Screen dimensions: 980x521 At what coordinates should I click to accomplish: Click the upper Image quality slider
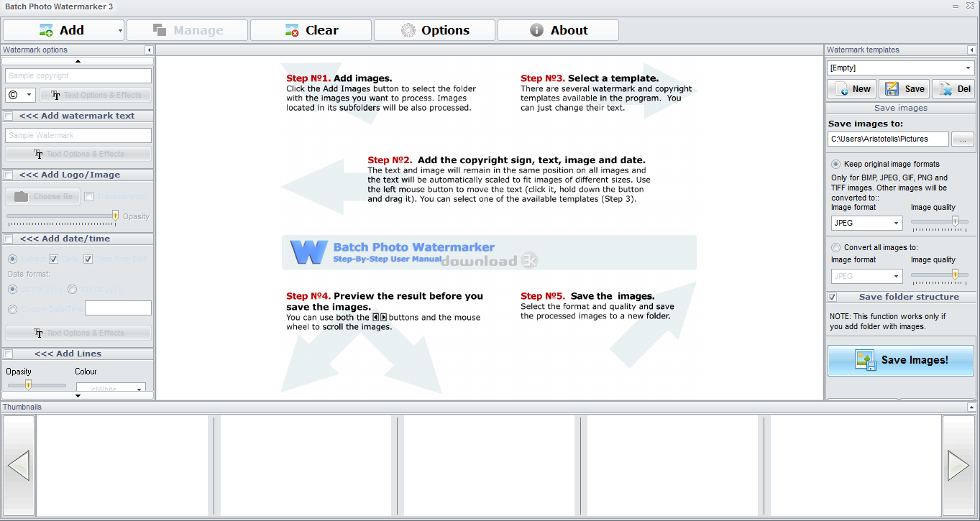point(939,222)
